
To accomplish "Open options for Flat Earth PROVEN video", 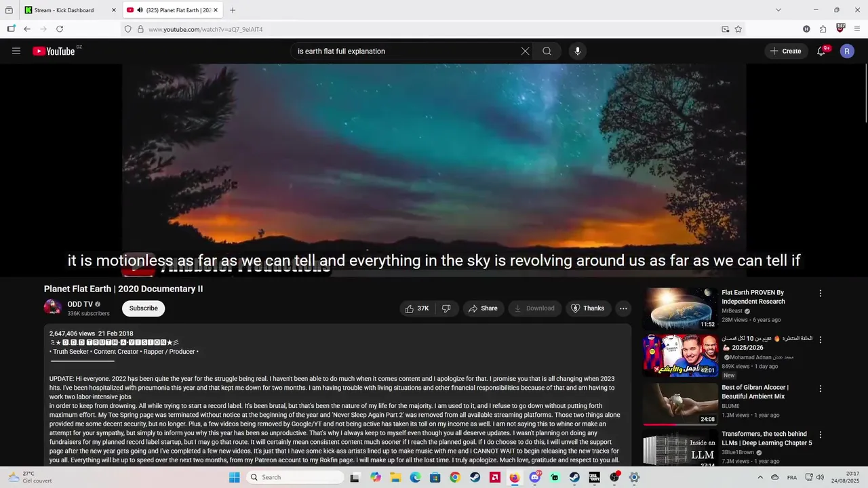I will (821, 293).
